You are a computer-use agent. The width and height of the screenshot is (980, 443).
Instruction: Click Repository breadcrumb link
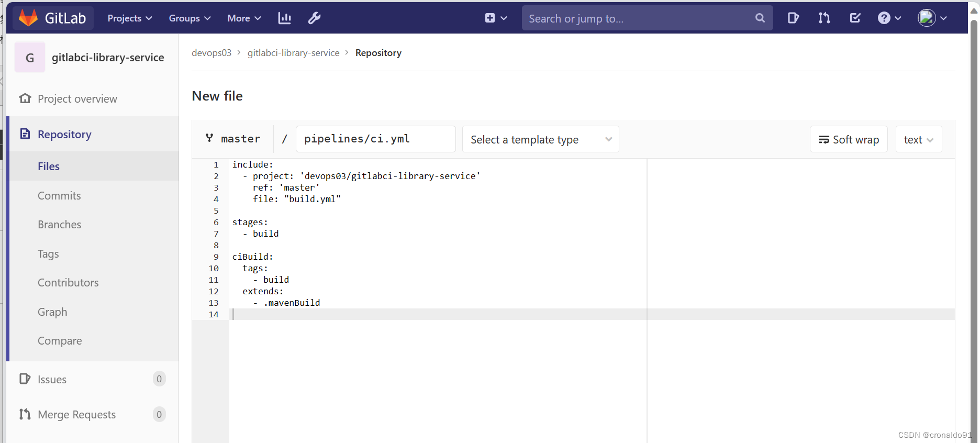[x=378, y=53]
